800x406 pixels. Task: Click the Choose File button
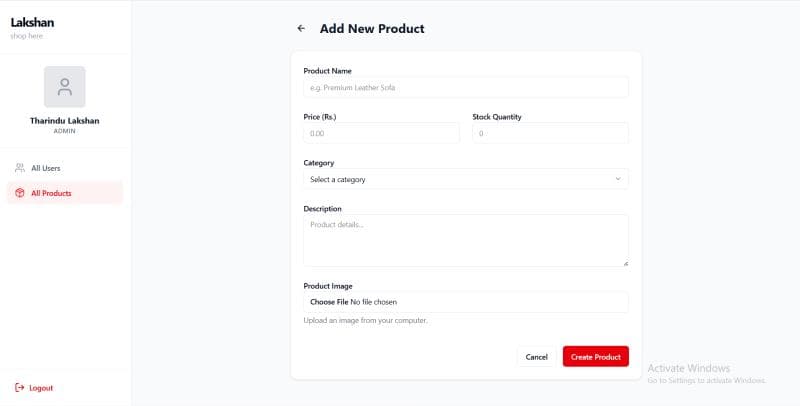[329, 302]
